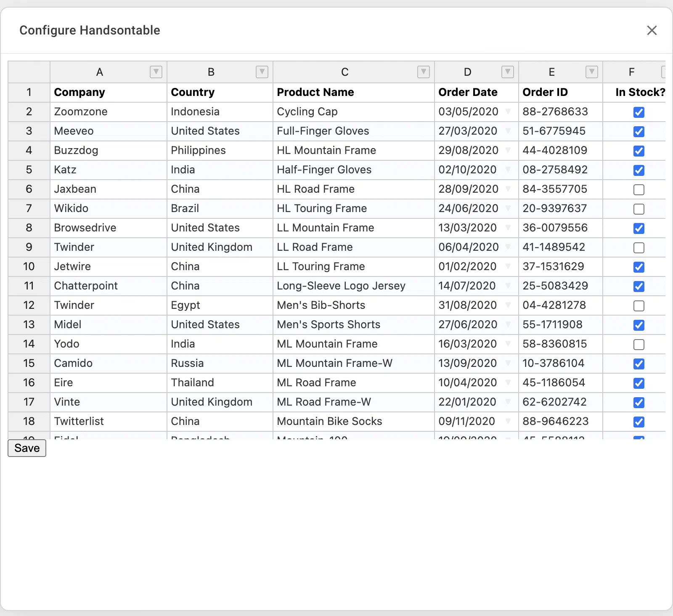
Task: Open column E filter dropdown menu
Action: (592, 72)
